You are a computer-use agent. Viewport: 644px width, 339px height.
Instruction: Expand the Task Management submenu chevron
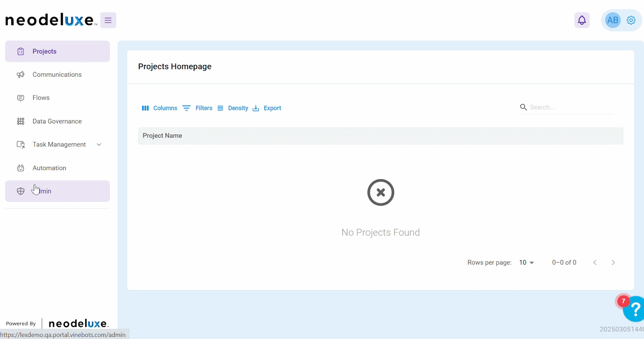tap(99, 145)
